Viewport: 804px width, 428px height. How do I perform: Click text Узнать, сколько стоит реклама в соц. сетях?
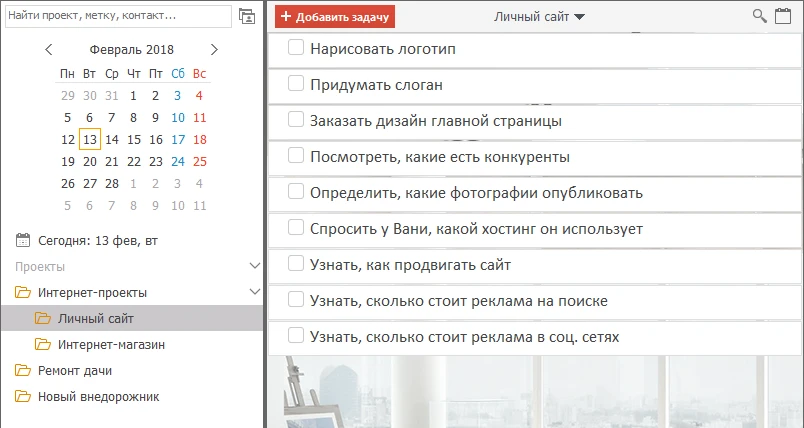click(465, 337)
